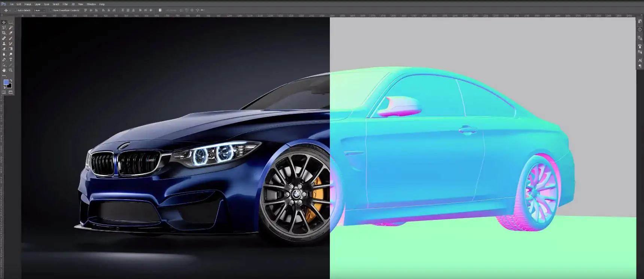Activate the Zoom tool
This screenshot has width=644, height=279.
(x=10, y=70)
